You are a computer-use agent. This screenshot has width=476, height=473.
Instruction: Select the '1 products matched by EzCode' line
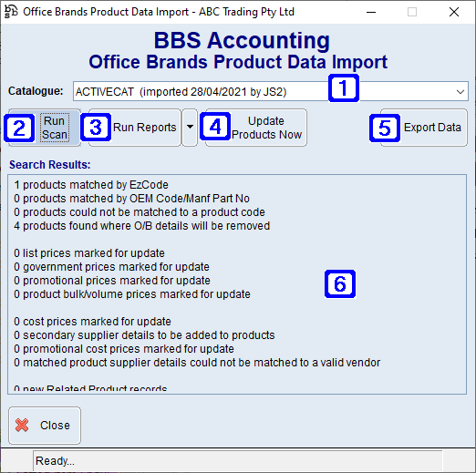pos(91,185)
